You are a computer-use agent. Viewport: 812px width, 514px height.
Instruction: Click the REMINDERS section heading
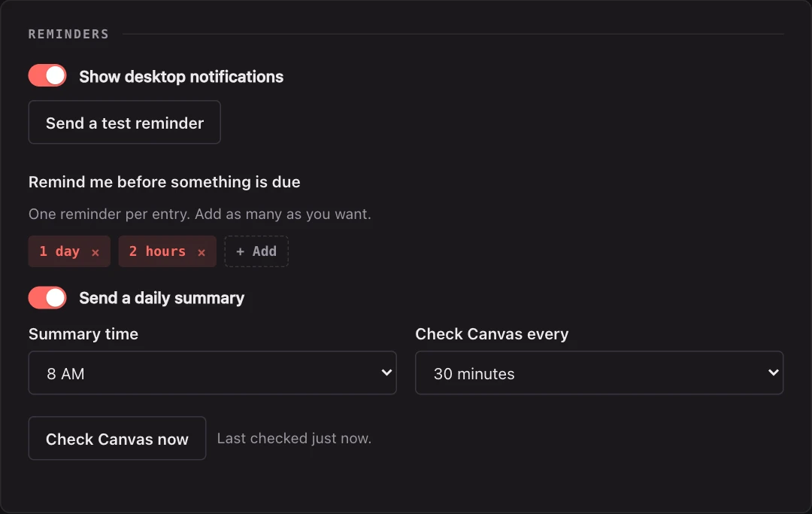coord(68,34)
